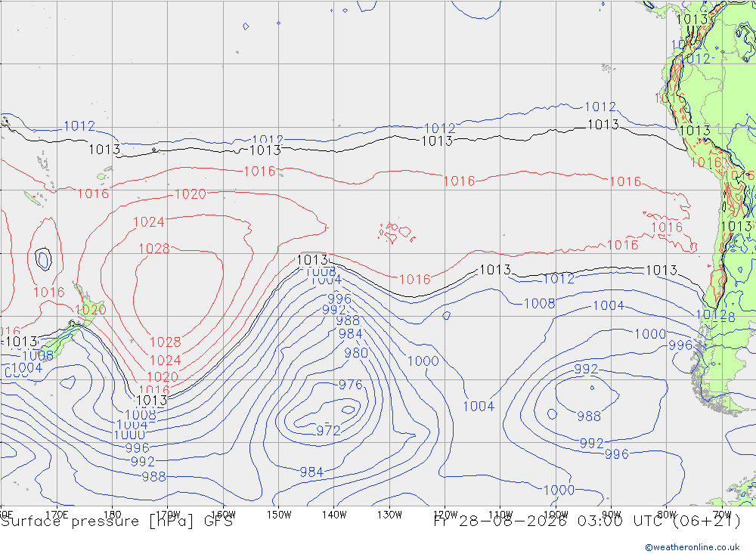Viewport: 756px width, 554px height.
Task: Click the 1012 label at upper left
Action: point(79,126)
